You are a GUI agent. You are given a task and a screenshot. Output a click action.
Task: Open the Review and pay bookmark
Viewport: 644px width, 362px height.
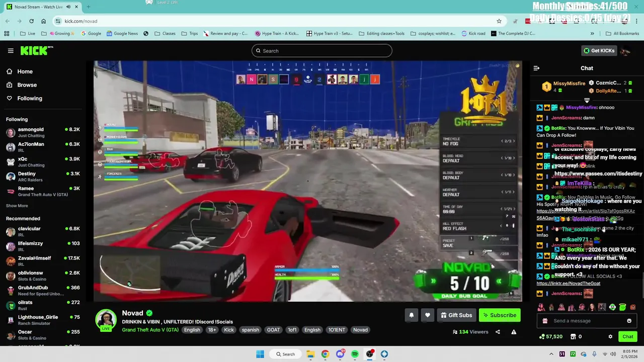coord(225,34)
